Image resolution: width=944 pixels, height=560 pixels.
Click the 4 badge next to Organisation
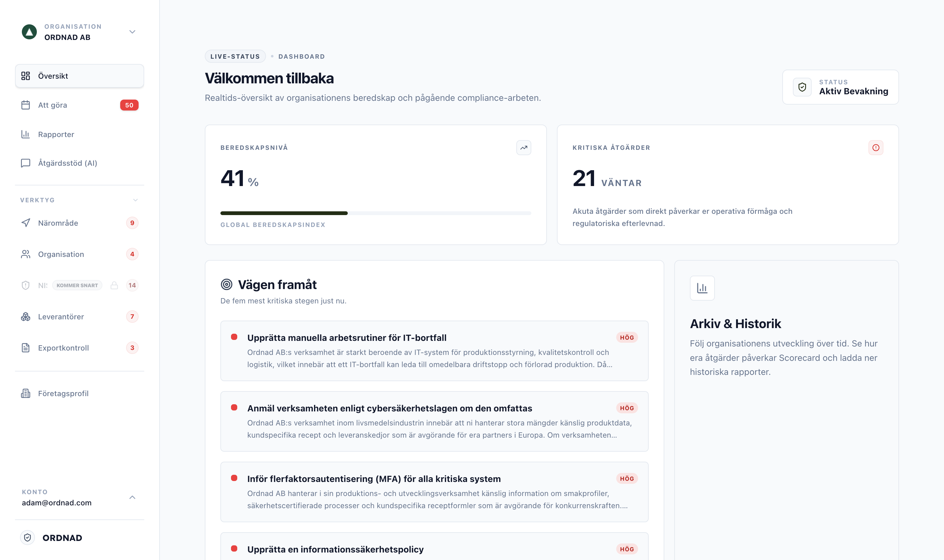pyautogui.click(x=132, y=254)
